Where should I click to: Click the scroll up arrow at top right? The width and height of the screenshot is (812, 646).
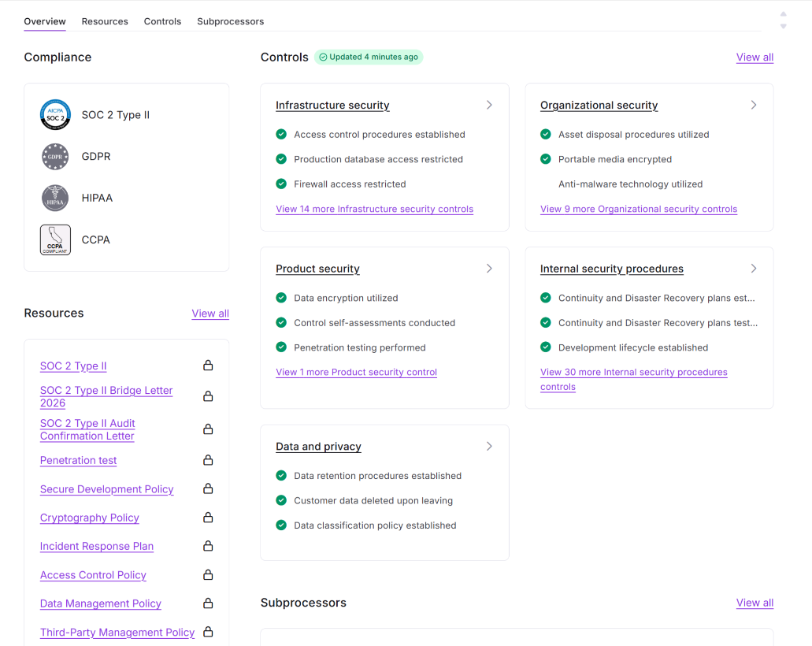click(x=784, y=14)
